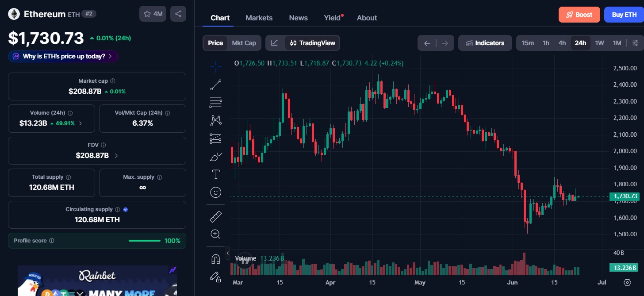Click the Boost button

coord(579,15)
